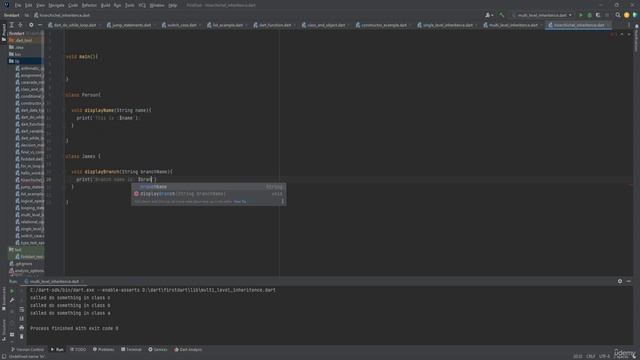The height and width of the screenshot is (360, 640).
Task: Open the TODO tool window
Action: pyautogui.click(x=78, y=349)
